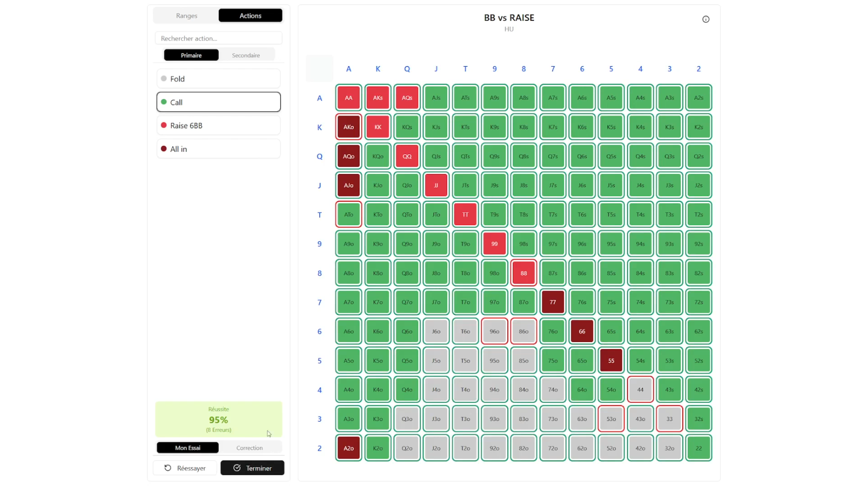
Task: Select the AKo hand cell
Action: pos(348,127)
